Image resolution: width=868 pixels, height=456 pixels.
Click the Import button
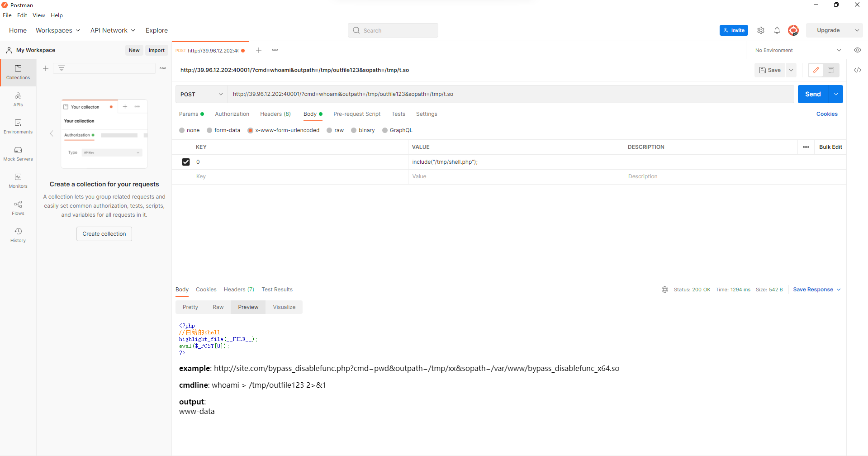(x=157, y=50)
